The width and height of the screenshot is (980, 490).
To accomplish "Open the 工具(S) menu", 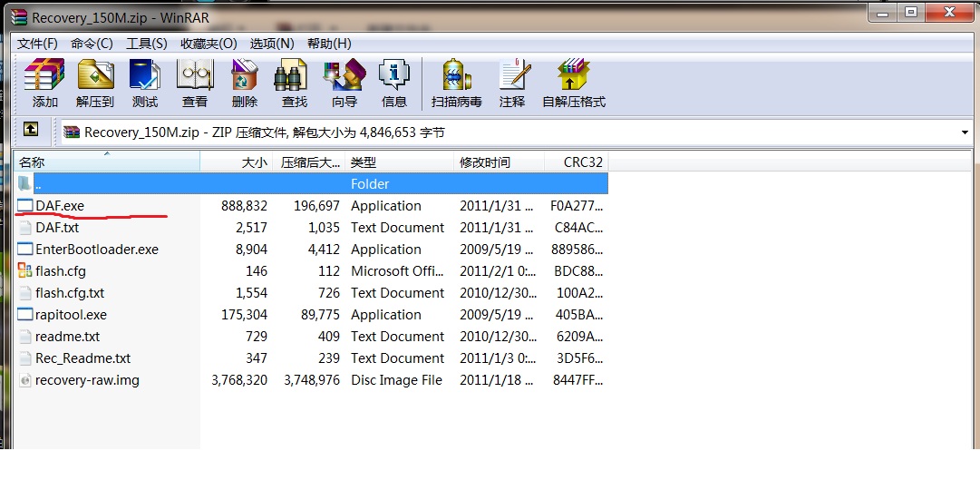I will point(147,44).
